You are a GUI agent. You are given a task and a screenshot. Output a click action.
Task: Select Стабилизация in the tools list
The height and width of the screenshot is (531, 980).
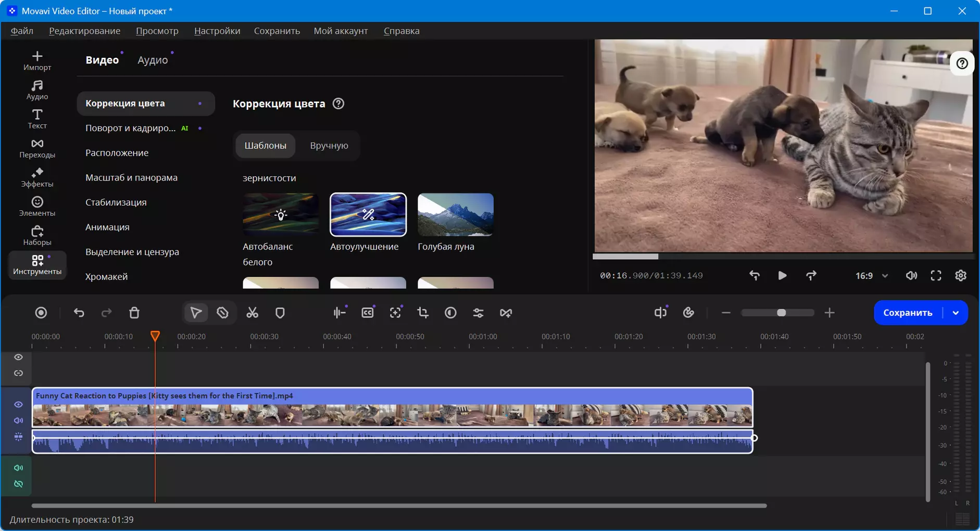[x=116, y=203]
